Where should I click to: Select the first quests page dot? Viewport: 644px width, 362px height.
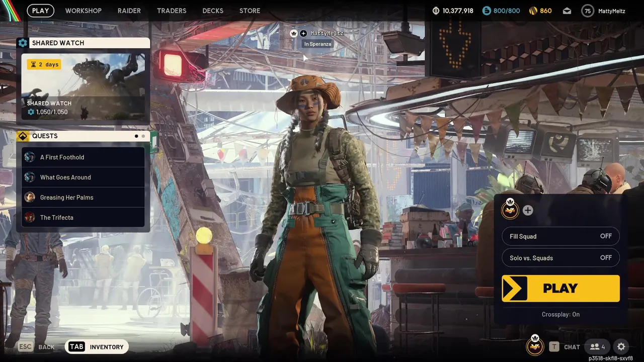click(136, 136)
